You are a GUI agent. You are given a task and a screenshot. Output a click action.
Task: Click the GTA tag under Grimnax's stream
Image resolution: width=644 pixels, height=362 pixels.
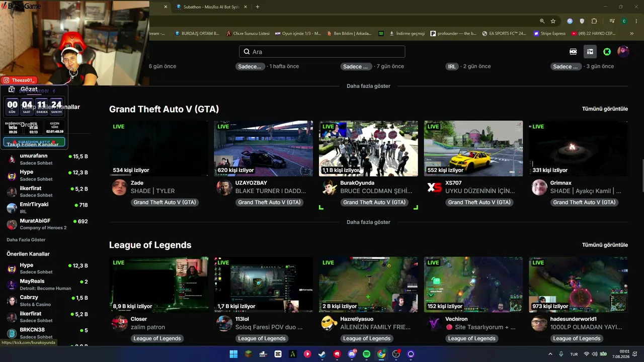[x=584, y=202]
